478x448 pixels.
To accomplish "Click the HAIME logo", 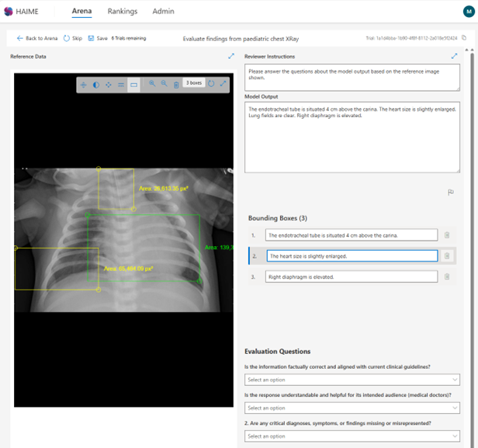I will point(21,12).
